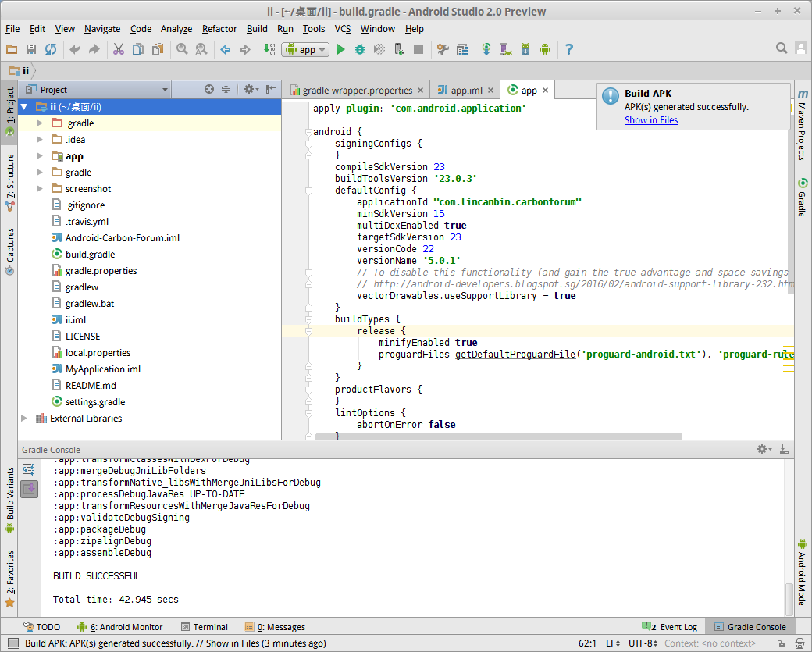The image size is (812, 652).
Task: Click Show in Files link in notification
Action: [x=651, y=120]
